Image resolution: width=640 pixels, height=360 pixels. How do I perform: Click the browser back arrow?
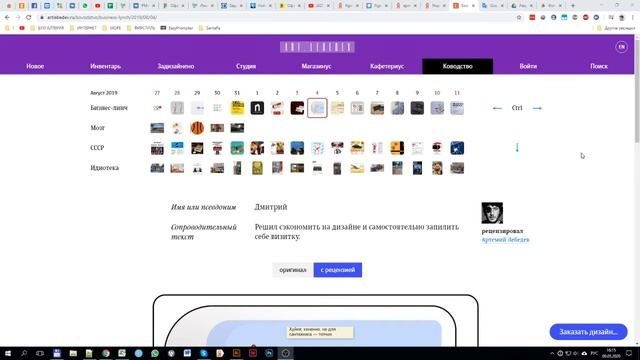click(x=7, y=18)
